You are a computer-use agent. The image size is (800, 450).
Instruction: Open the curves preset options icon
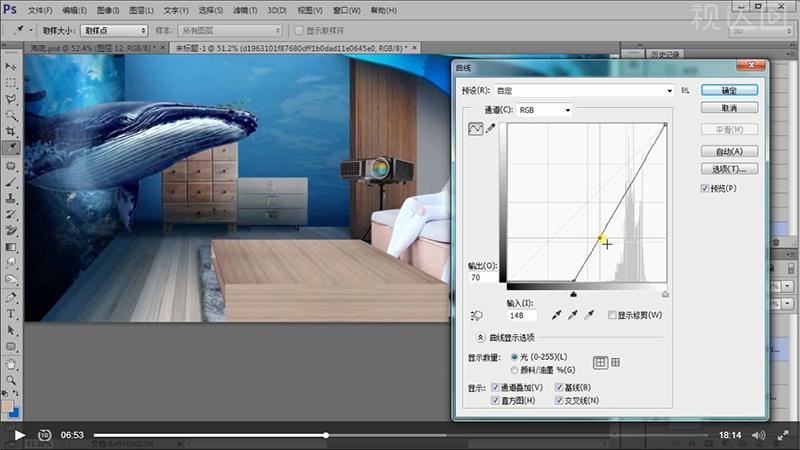(685, 90)
